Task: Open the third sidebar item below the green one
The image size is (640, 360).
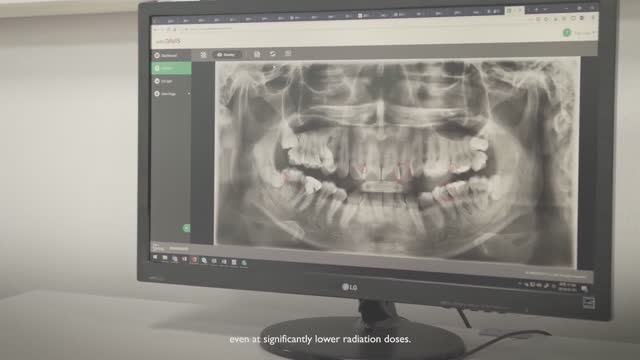Action: [171, 81]
